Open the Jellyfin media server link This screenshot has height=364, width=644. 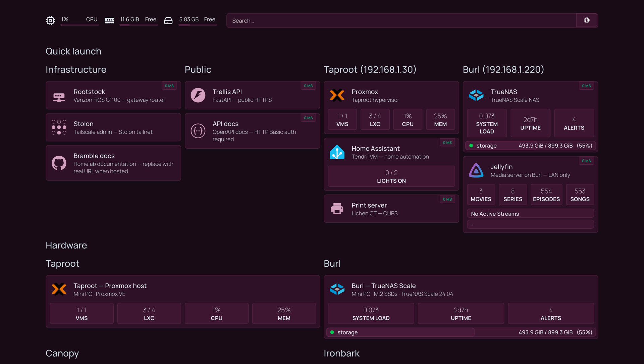(530, 170)
